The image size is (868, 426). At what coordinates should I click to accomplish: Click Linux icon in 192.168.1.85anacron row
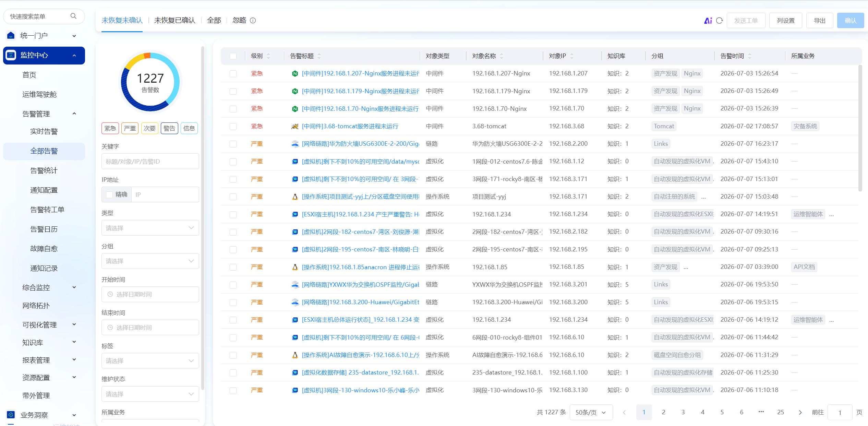tap(295, 267)
